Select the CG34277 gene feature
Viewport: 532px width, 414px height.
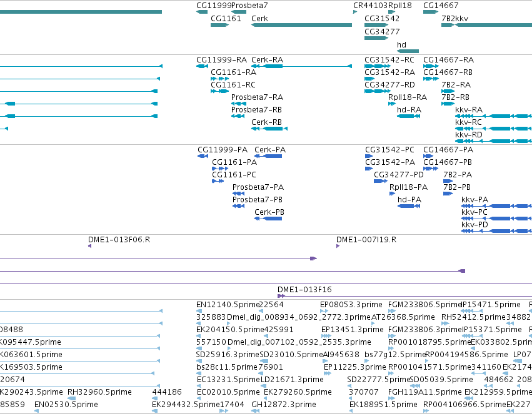point(376,38)
